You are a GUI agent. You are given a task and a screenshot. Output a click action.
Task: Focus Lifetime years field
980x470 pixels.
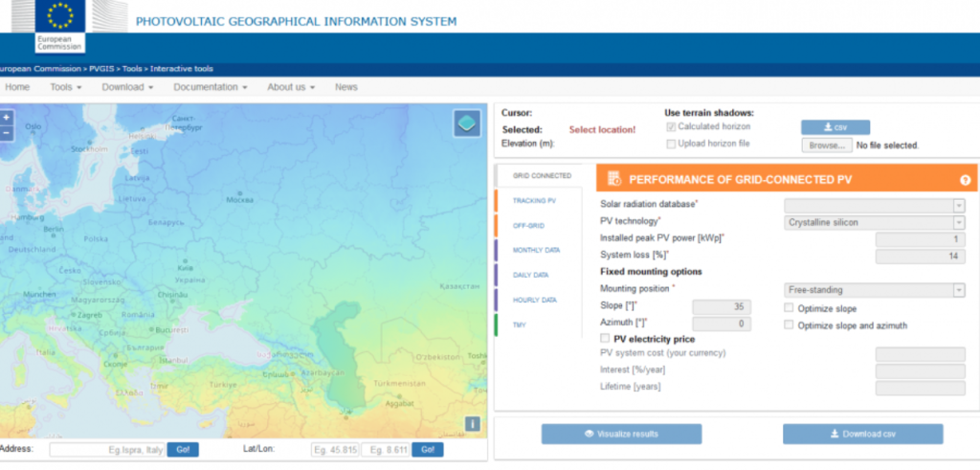point(920,388)
